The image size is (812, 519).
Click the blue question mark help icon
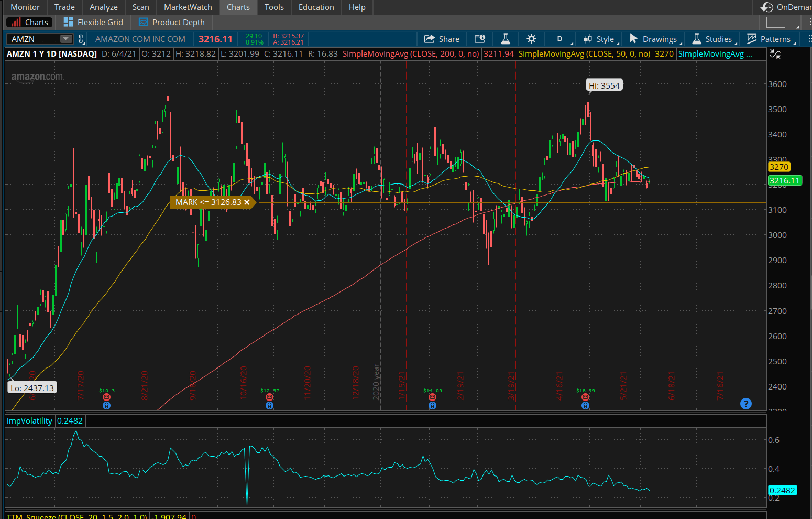746,404
